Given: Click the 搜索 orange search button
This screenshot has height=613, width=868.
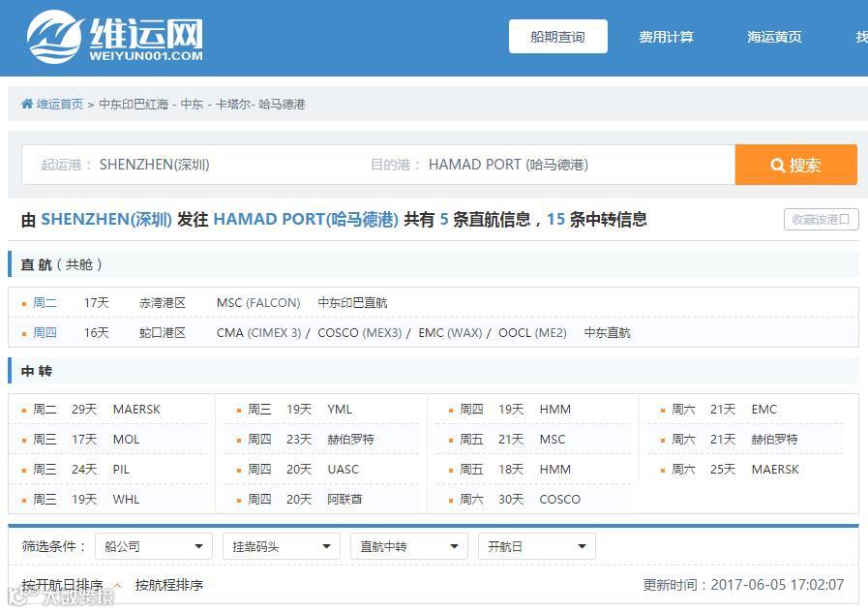Looking at the screenshot, I should click(x=795, y=165).
